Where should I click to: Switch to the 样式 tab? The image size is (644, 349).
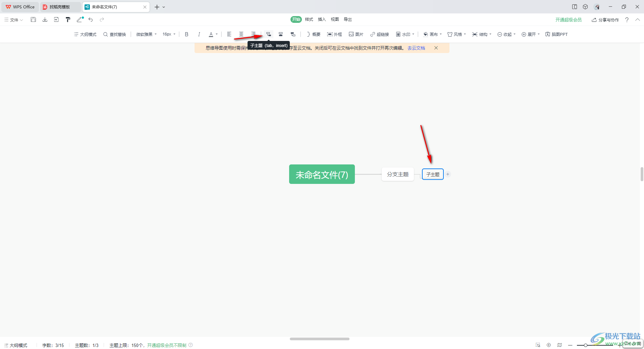pos(309,19)
